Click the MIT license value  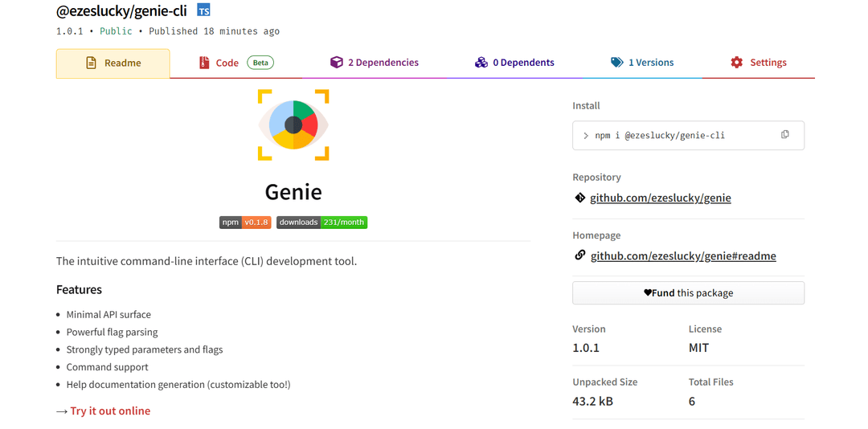click(698, 348)
